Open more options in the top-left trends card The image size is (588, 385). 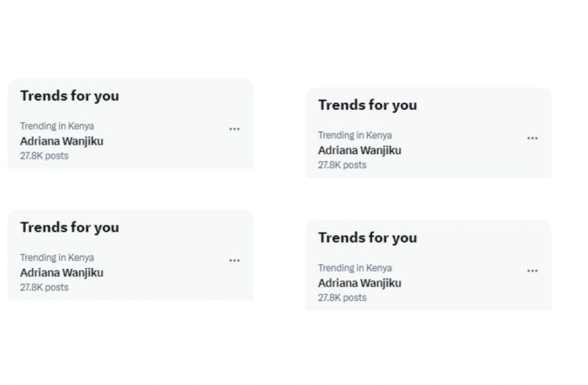234,129
